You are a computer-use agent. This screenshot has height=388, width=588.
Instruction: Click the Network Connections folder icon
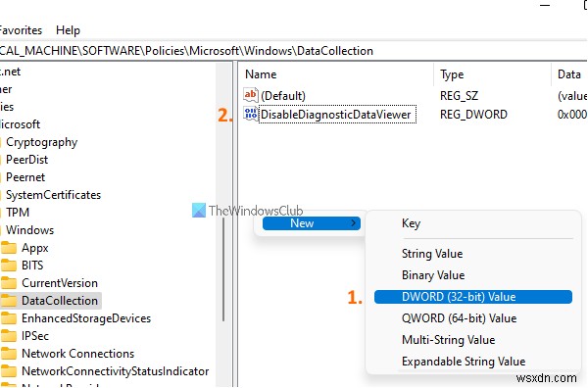pyautogui.click(x=9, y=354)
